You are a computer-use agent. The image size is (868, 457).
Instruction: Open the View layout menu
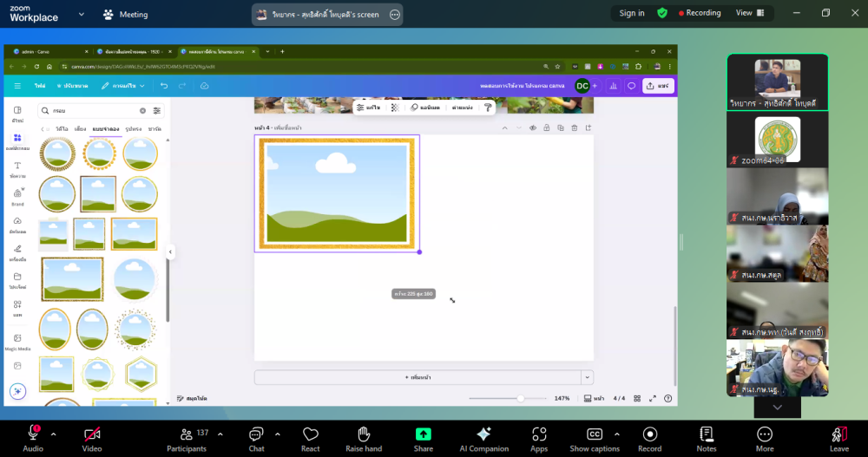(749, 13)
